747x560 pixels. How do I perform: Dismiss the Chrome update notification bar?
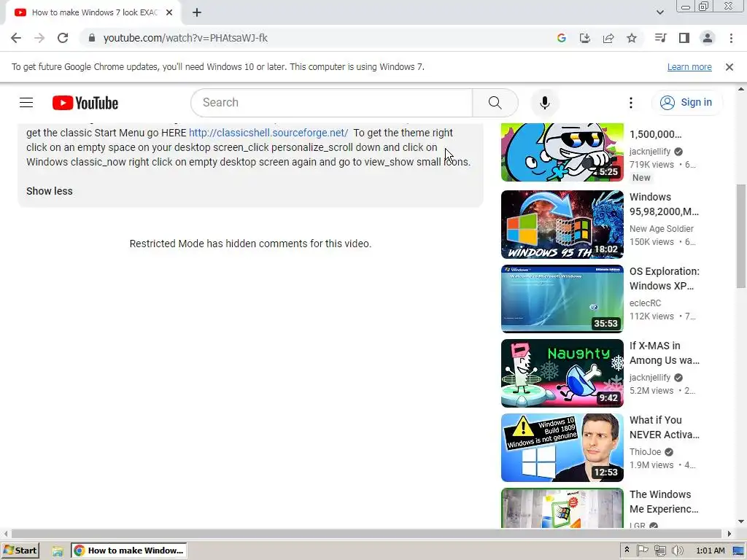(729, 67)
